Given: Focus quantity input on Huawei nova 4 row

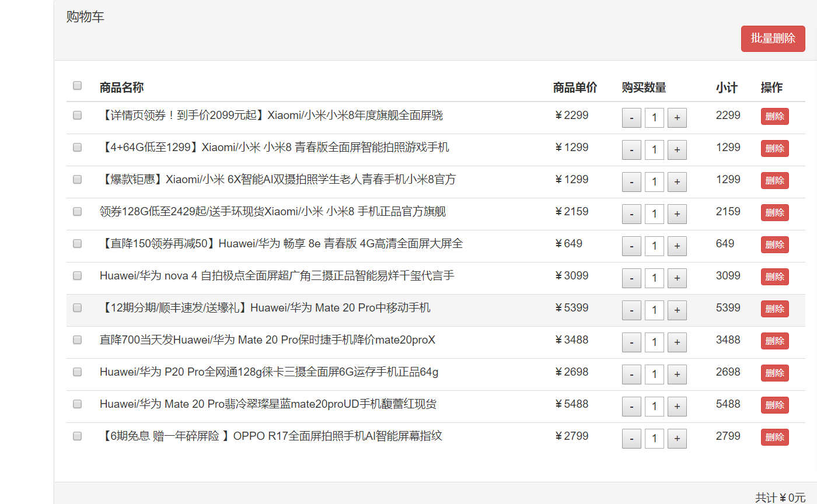Looking at the screenshot, I should [654, 278].
